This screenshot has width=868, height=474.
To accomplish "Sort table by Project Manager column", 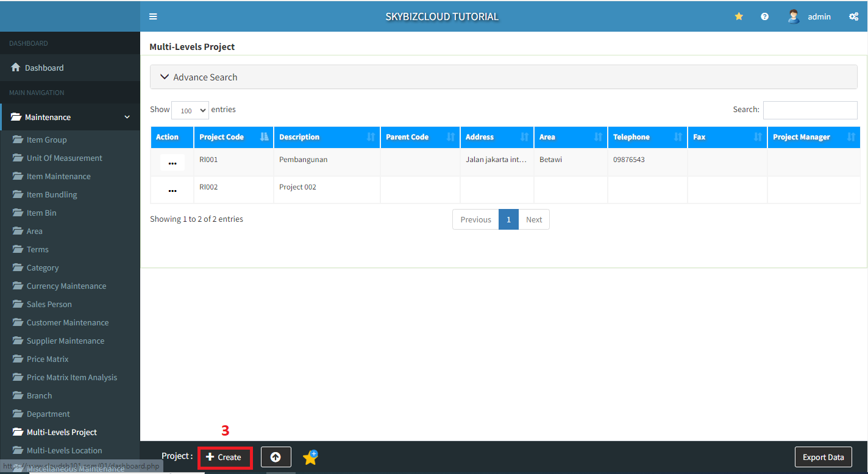I will [x=813, y=137].
